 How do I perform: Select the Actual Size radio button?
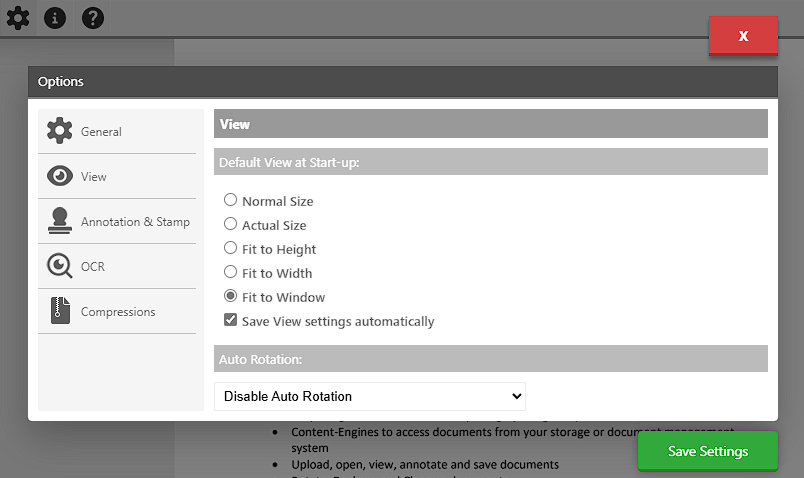231,225
